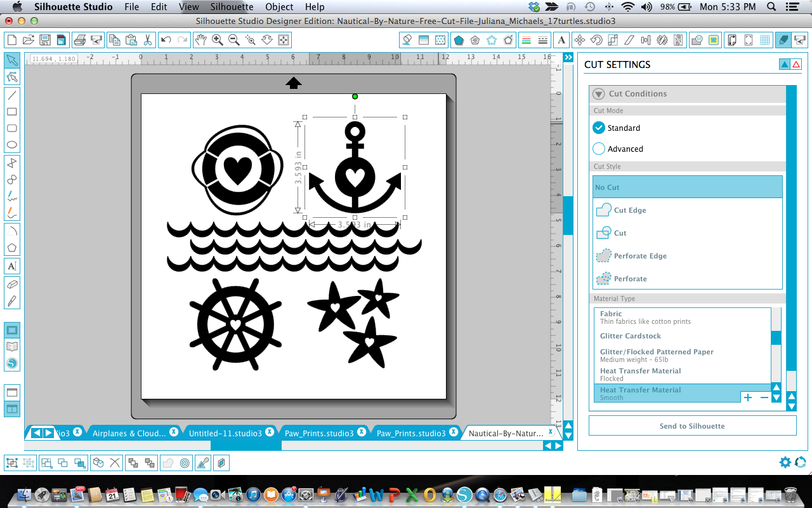The width and height of the screenshot is (812, 508).
Task: Select the Standard cut mode radio button
Action: (x=599, y=128)
